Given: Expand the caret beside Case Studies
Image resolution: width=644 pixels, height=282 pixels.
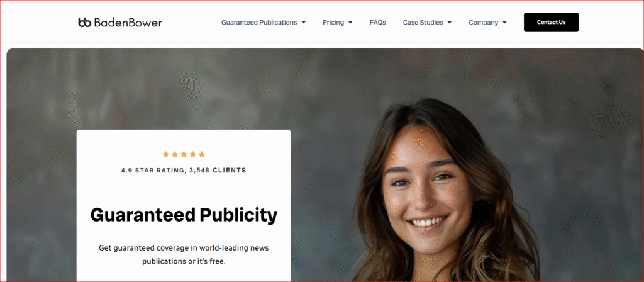Looking at the screenshot, I should click(x=449, y=23).
